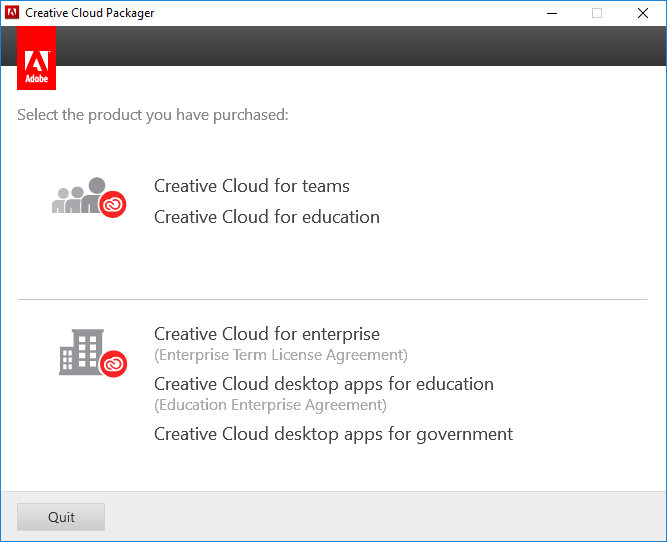Pick Creative Cloud desktop apps for government

tap(333, 434)
